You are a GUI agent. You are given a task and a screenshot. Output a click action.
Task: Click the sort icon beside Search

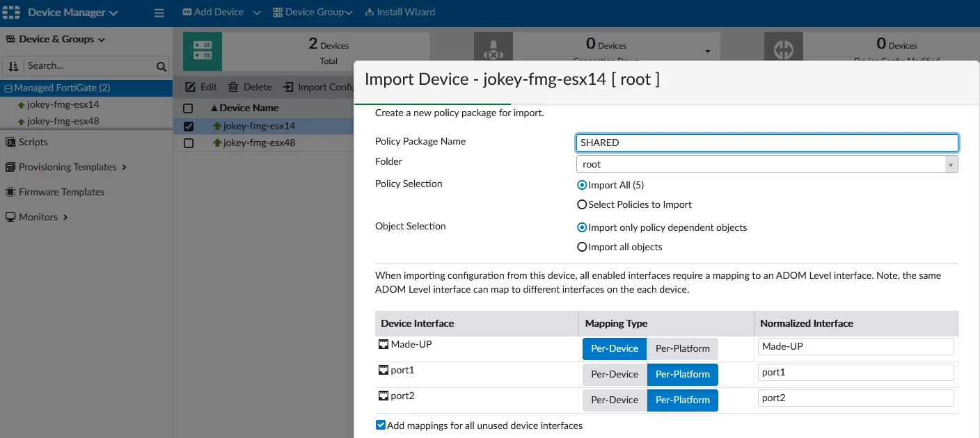click(13, 66)
